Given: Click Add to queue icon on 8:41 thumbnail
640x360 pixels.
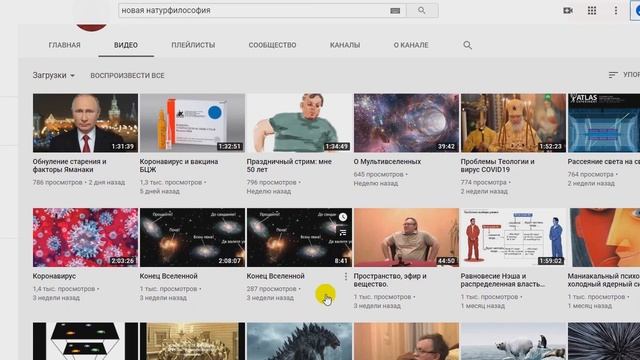Looking at the screenshot, I should 343,233.
